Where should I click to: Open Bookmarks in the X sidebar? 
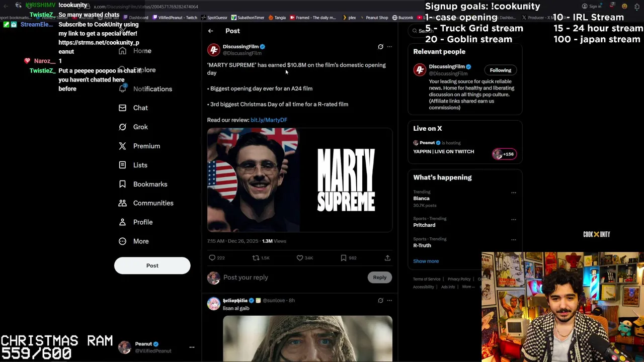(x=143, y=184)
